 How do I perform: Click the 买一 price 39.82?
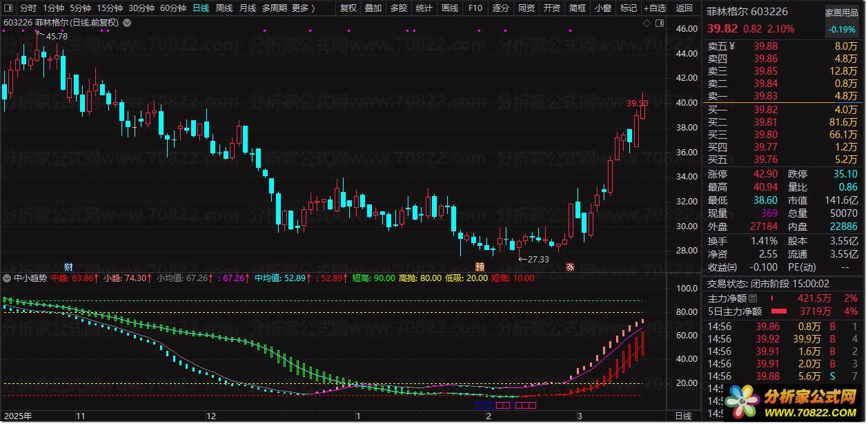[x=765, y=110]
